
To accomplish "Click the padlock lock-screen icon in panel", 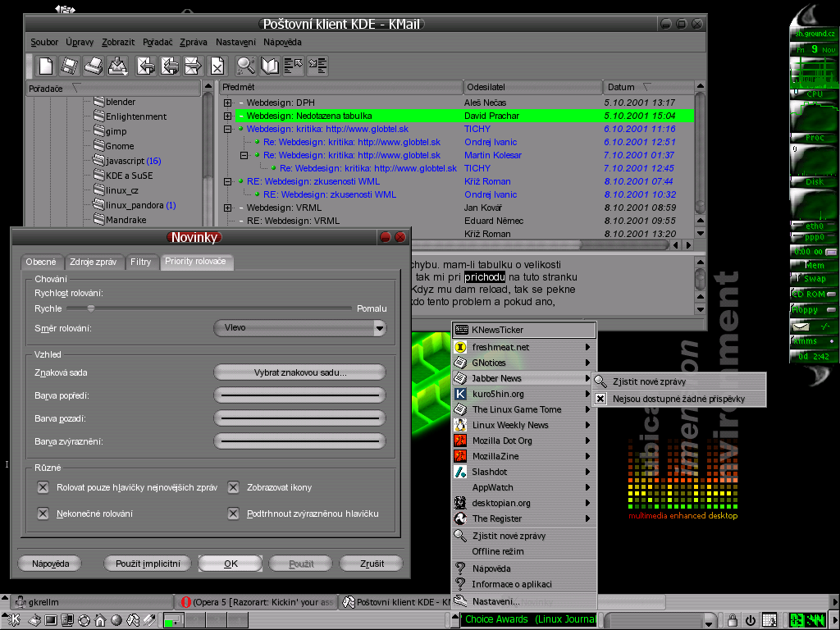I will 733,620.
